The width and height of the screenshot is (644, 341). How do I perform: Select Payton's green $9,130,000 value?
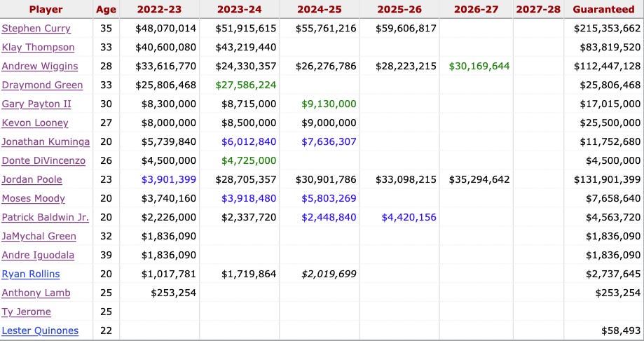pos(329,104)
